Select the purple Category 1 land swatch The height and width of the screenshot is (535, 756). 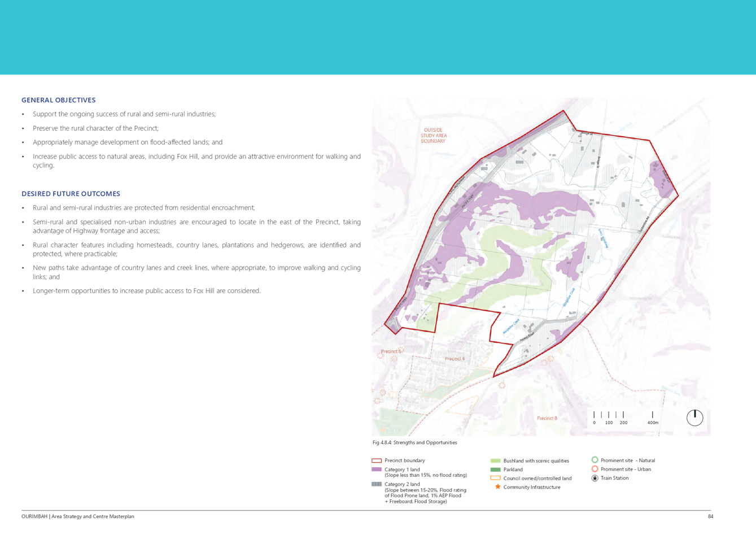pos(377,469)
